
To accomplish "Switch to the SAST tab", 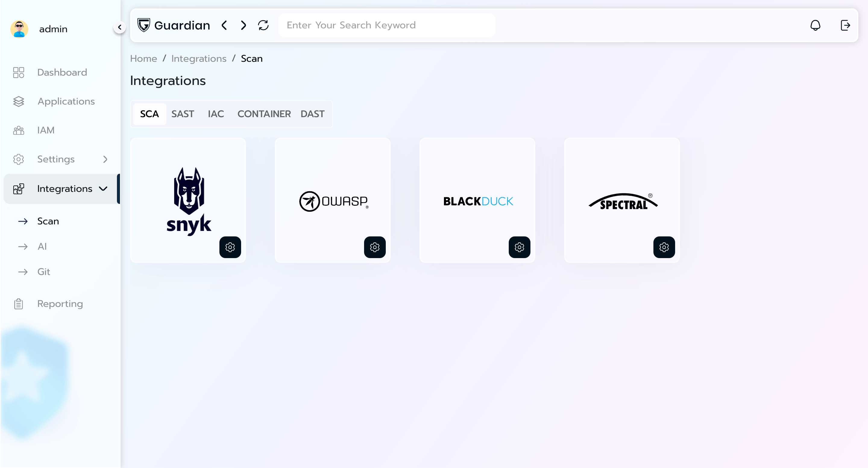I will click(x=183, y=114).
